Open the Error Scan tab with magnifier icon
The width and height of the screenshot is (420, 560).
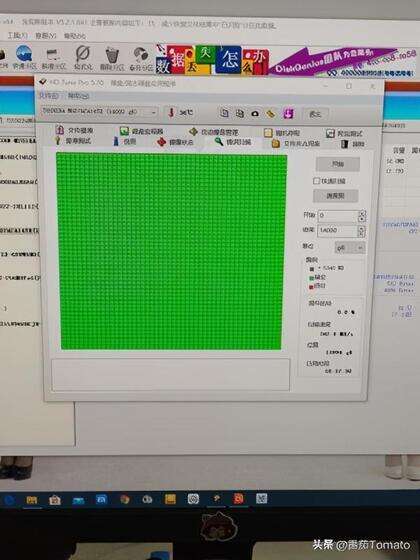(234, 142)
